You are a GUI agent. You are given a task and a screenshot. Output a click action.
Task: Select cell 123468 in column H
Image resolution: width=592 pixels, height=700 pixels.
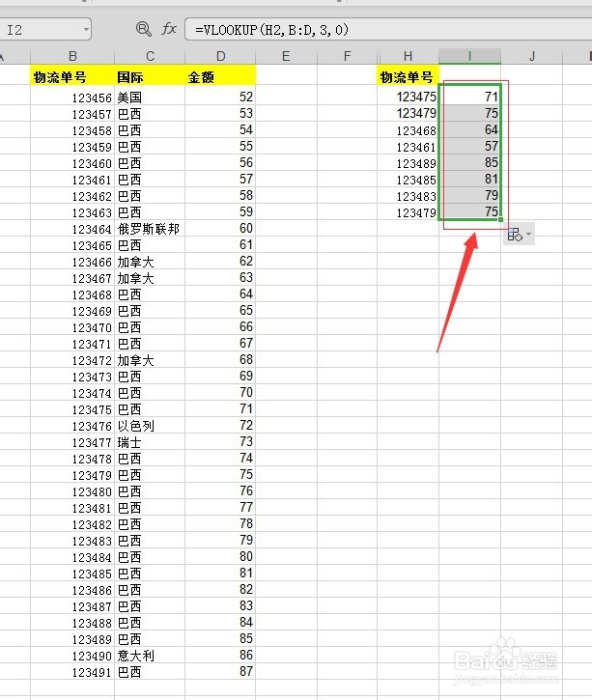[x=409, y=130]
